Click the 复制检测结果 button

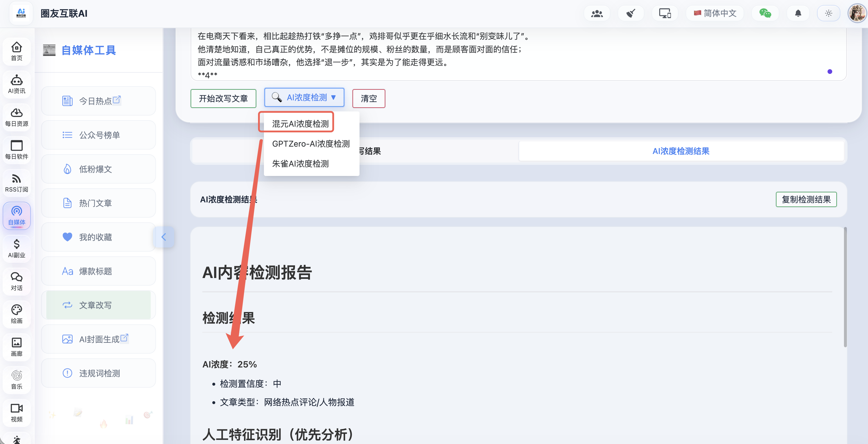pos(806,199)
